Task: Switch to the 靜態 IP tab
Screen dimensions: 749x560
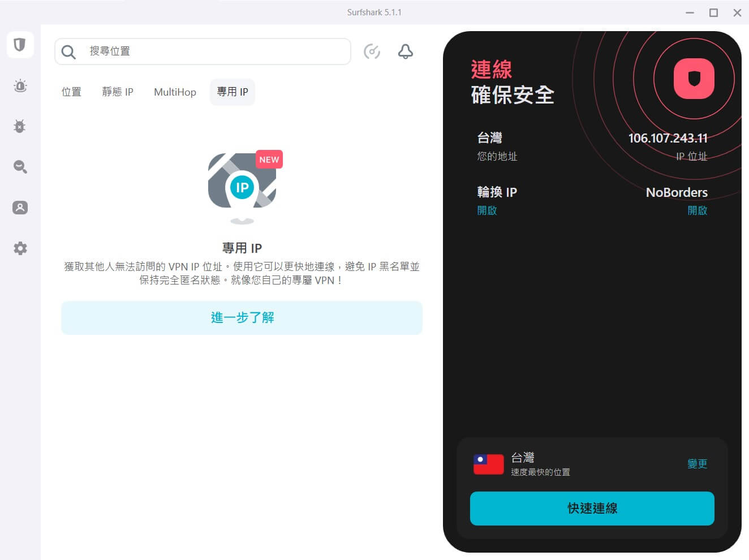Action: point(118,92)
